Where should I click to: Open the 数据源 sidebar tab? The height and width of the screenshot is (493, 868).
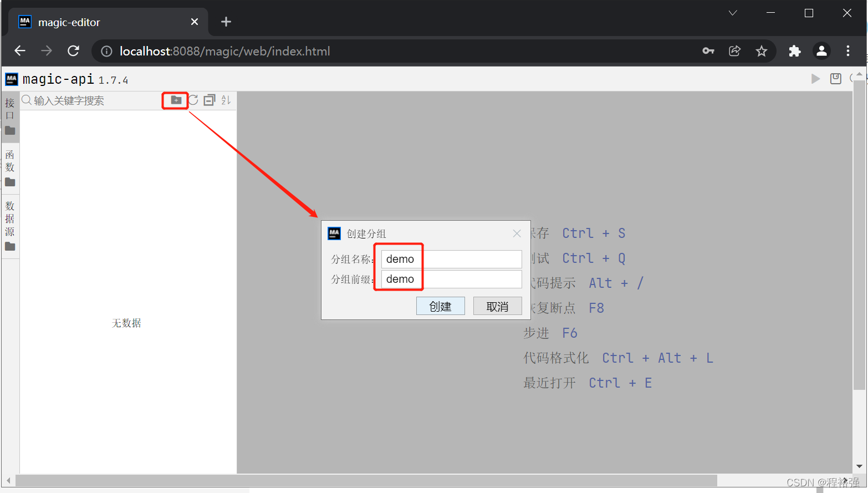(x=10, y=226)
